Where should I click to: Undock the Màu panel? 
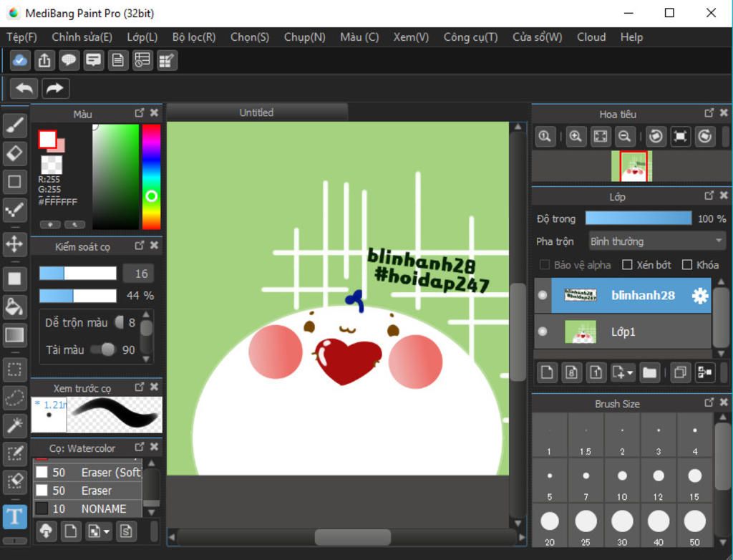(140, 112)
